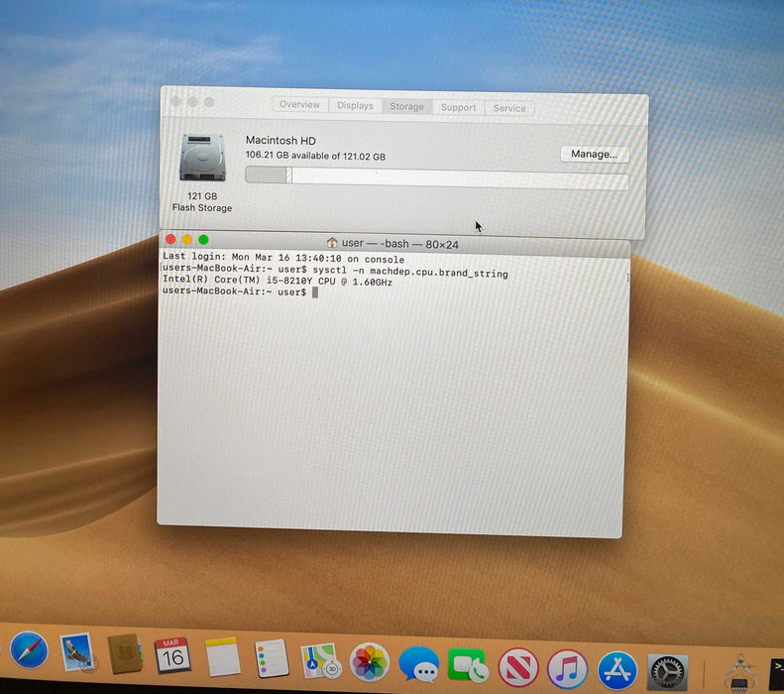Open the Reminders app in the Dock
784x694 pixels.
(272, 658)
